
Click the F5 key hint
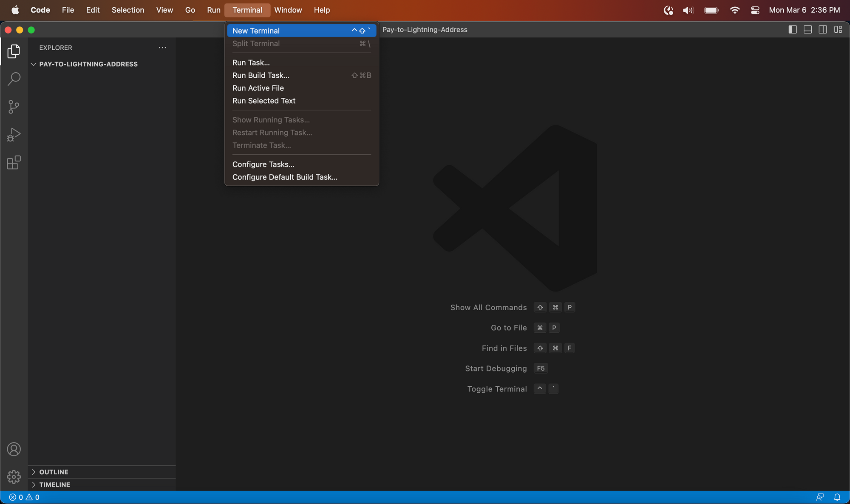tap(541, 368)
